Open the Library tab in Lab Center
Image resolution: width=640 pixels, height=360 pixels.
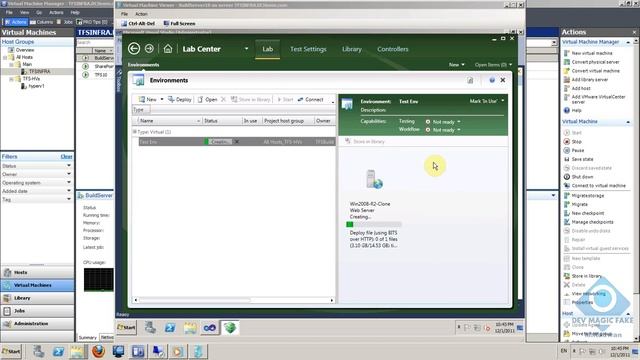click(352, 49)
